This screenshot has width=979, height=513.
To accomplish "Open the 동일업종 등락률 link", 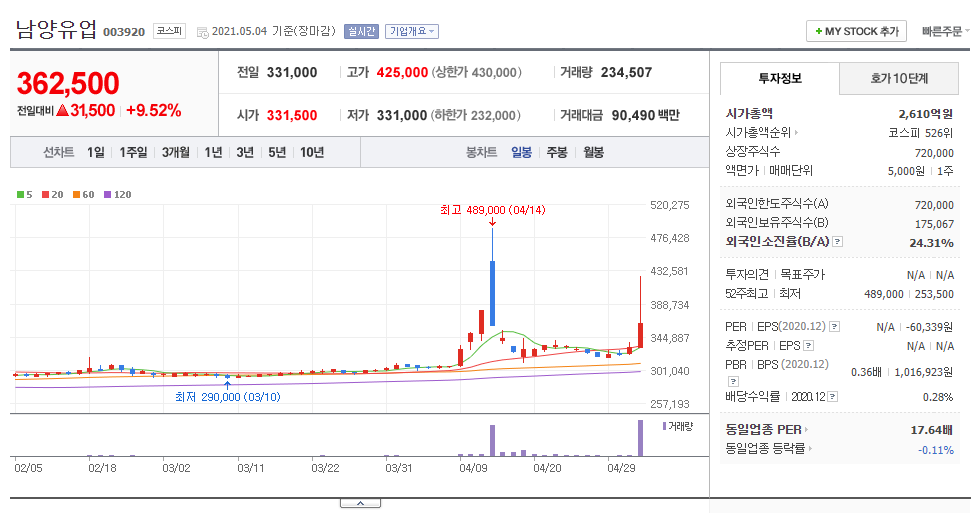I will point(767,448).
